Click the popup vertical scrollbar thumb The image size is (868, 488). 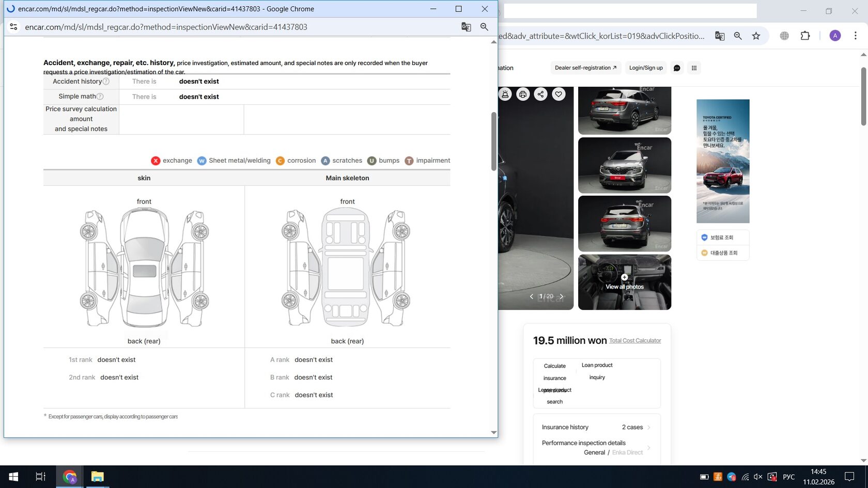(493, 141)
